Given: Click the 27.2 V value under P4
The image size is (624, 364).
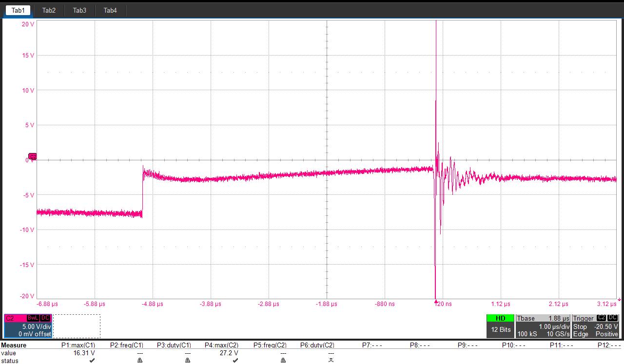Looking at the screenshot, I should click(x=230, y=353).
